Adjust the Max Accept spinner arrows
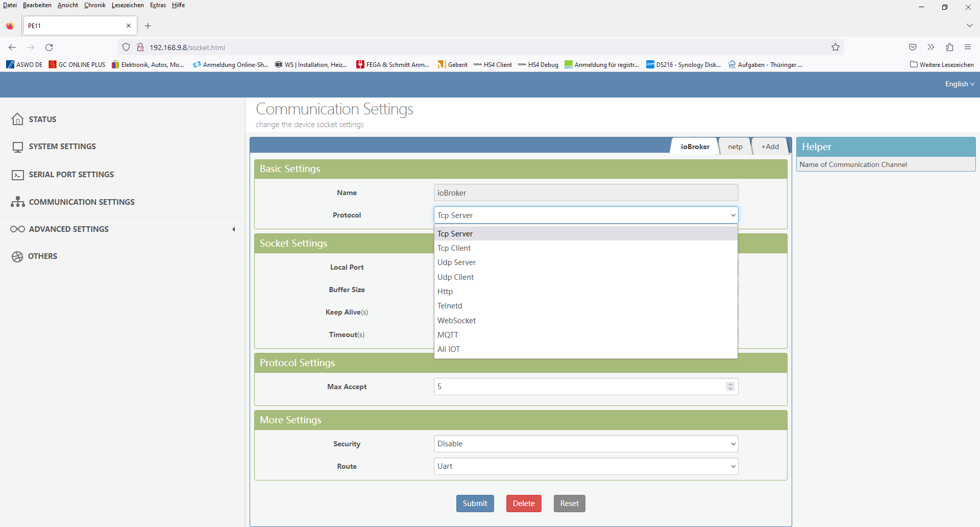The image size is (980, 527). click(730, 387)
